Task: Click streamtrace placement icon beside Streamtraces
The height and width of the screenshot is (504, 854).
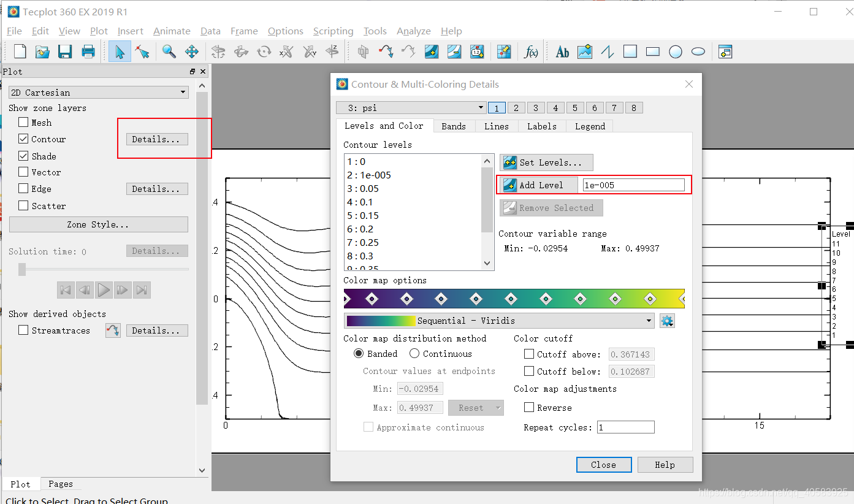Action: tap(113, 330)
